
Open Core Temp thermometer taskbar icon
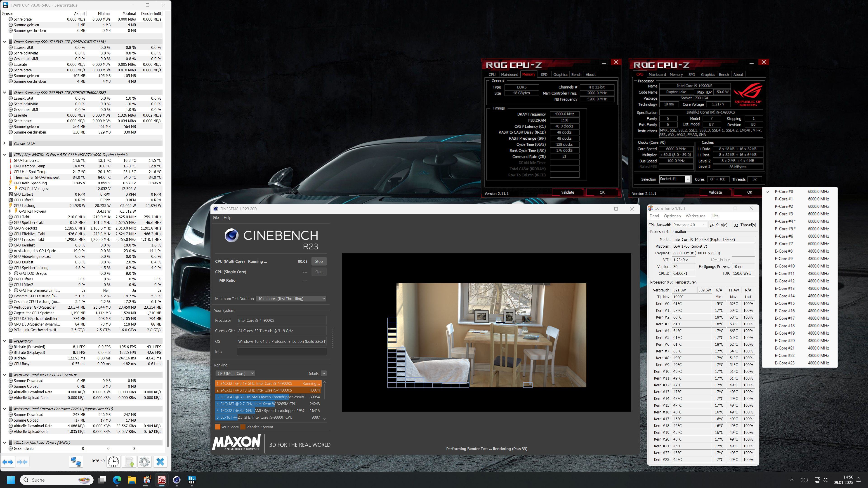[x=147, y=480]
